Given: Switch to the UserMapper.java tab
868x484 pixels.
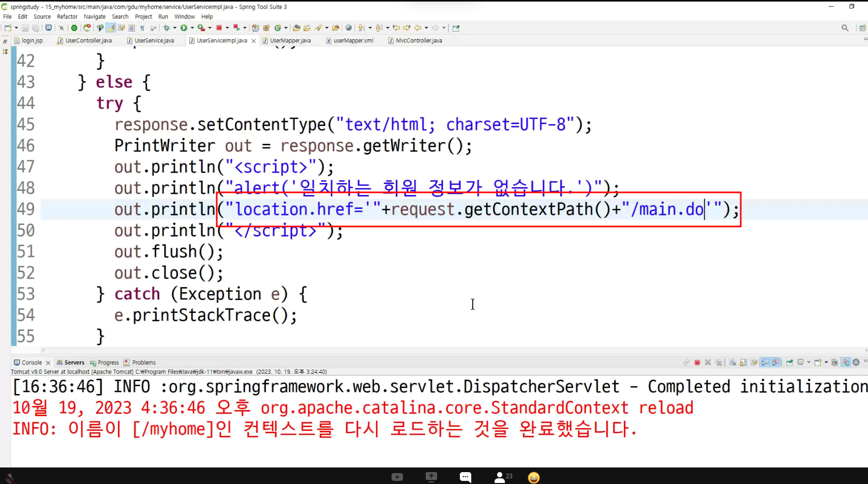Looking at the screenshot, I should [x=287, y=40].
